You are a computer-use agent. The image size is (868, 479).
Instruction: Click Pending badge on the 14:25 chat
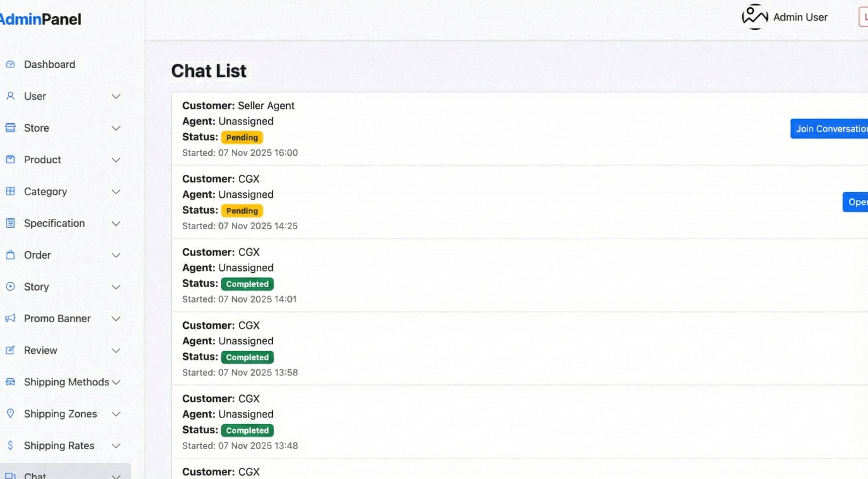242,211
